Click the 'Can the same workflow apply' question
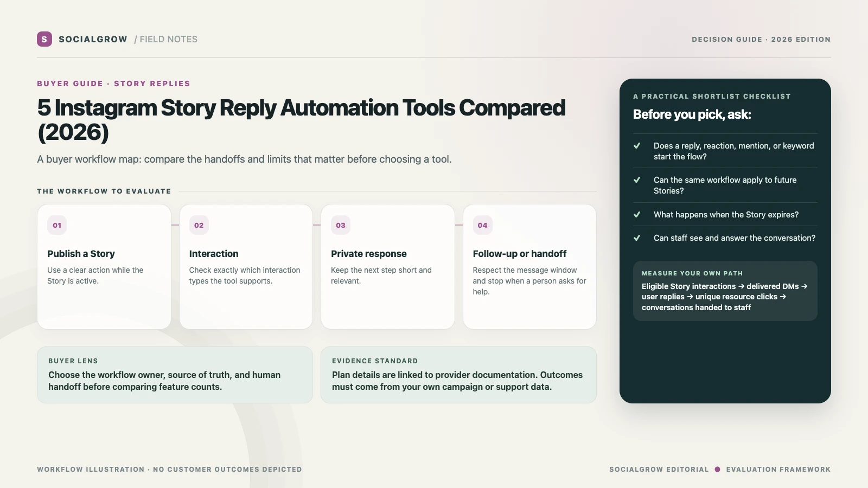Image resolution: width=868 pixels, height=488 pixels. [x=725, y=185]
